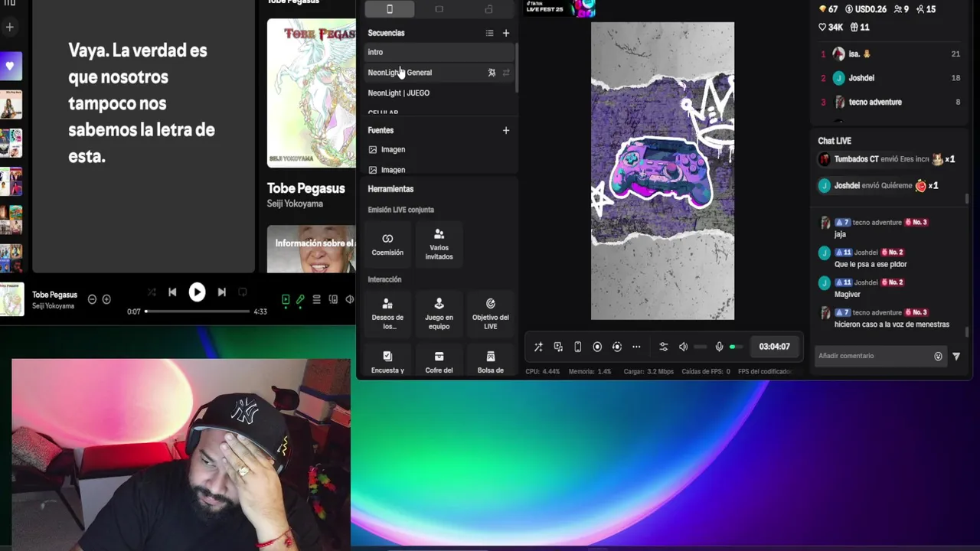
Task: Open Spotify connect to a device
Action: click(333, 300)
